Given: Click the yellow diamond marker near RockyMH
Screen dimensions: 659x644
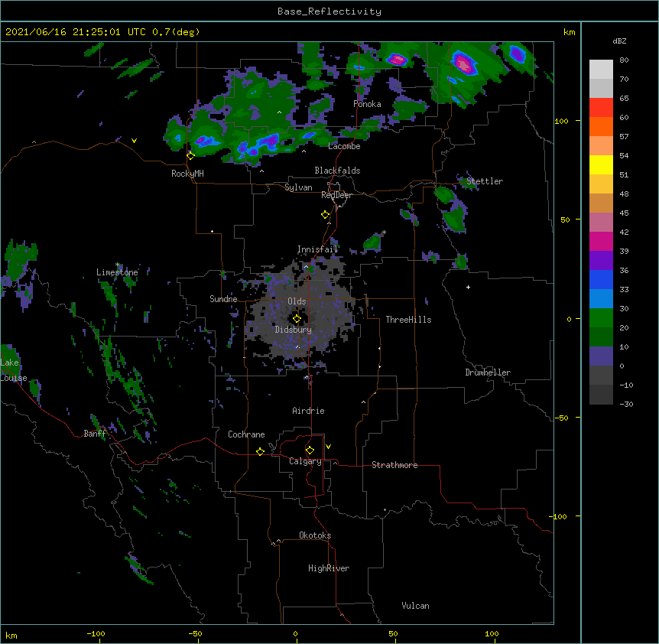Looking at the screenshot, I should pos(191,156).
